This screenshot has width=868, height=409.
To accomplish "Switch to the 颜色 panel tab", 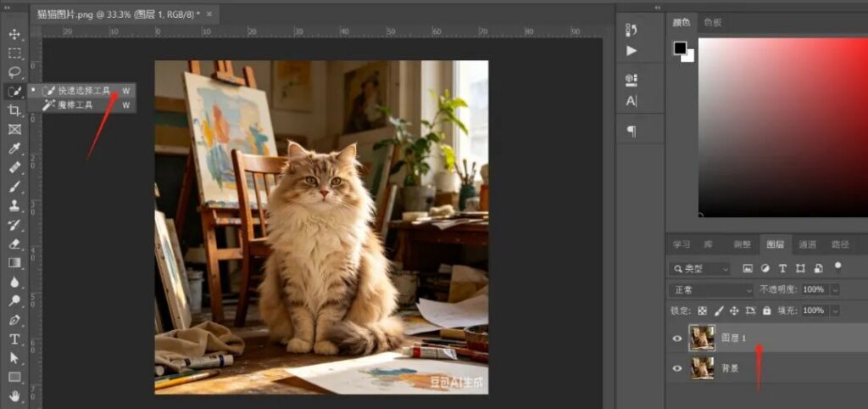I will (681, 23).
